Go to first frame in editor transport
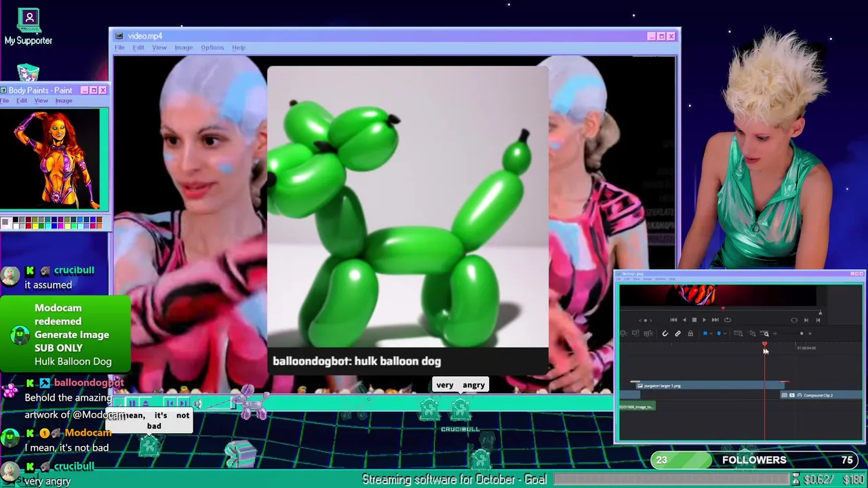868x488 pixels. 673,320
